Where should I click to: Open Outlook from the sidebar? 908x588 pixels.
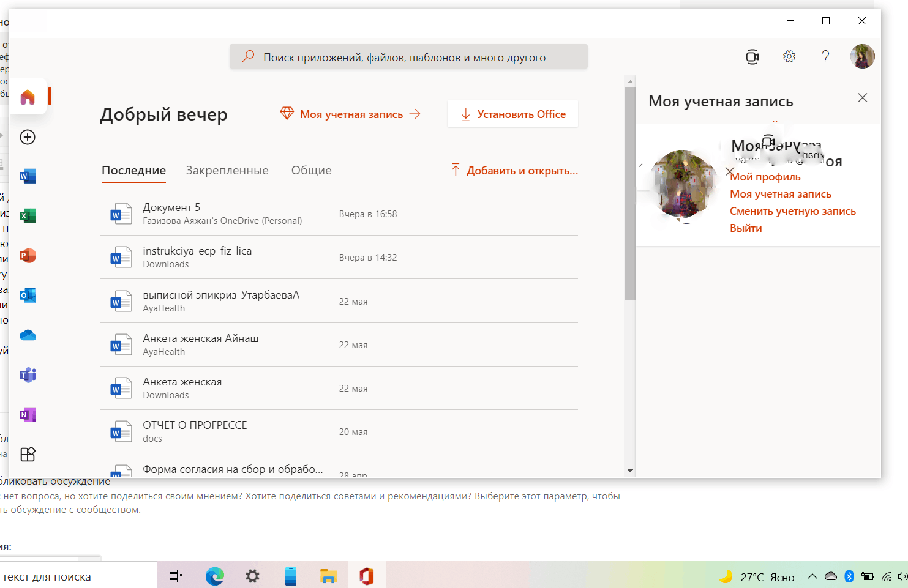pyautogui.click(x=28, y=296)
